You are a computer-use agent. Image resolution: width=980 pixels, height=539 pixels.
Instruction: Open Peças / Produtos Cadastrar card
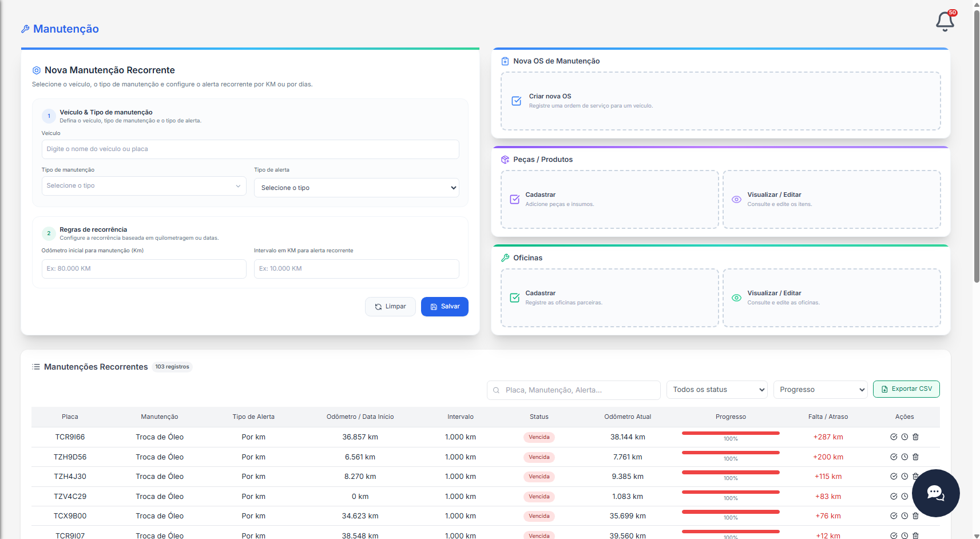[x=610, y=200]
